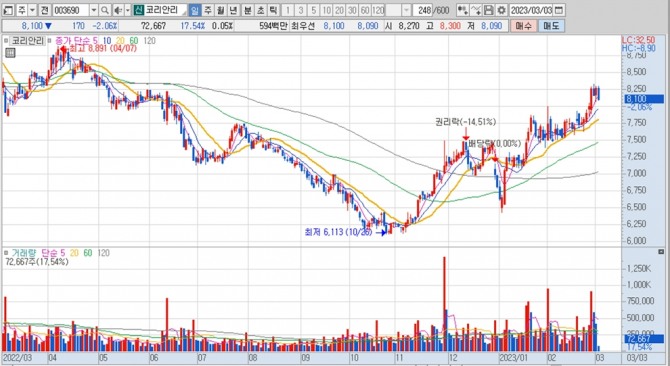Image resolution: width=670 pixels, height=366 pixels.
Task: Expand the stock code 003690 dropdown
Action: (x=94, y=10)
